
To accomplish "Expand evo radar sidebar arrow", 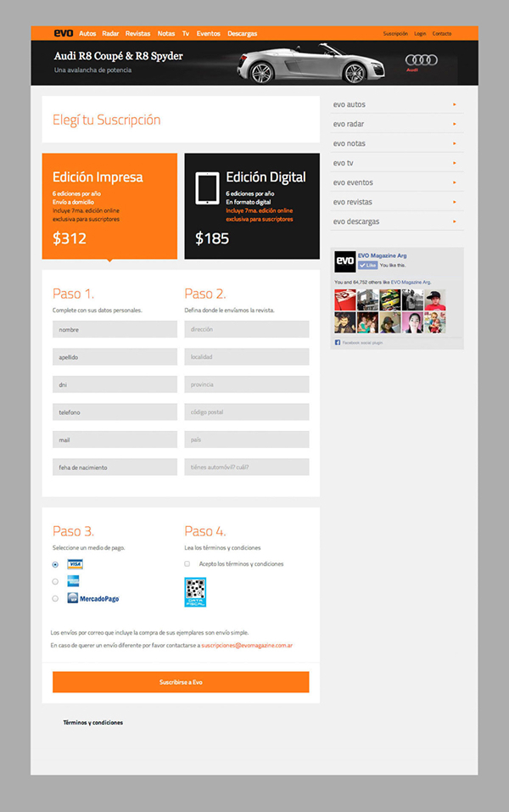I will coord(455,124).
